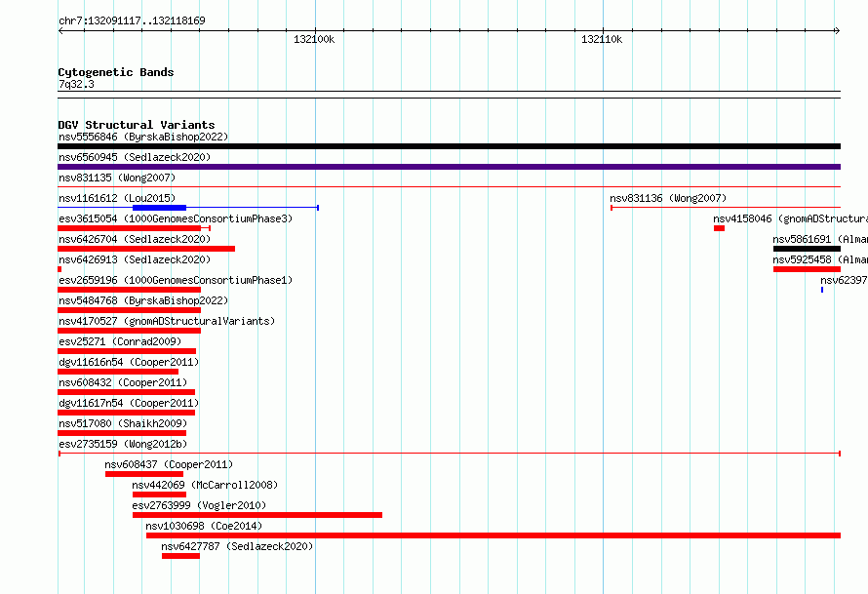Viewport: 868px width, 594px height.
Task: Click the nsv5925458 variant label
Action: 820,259
